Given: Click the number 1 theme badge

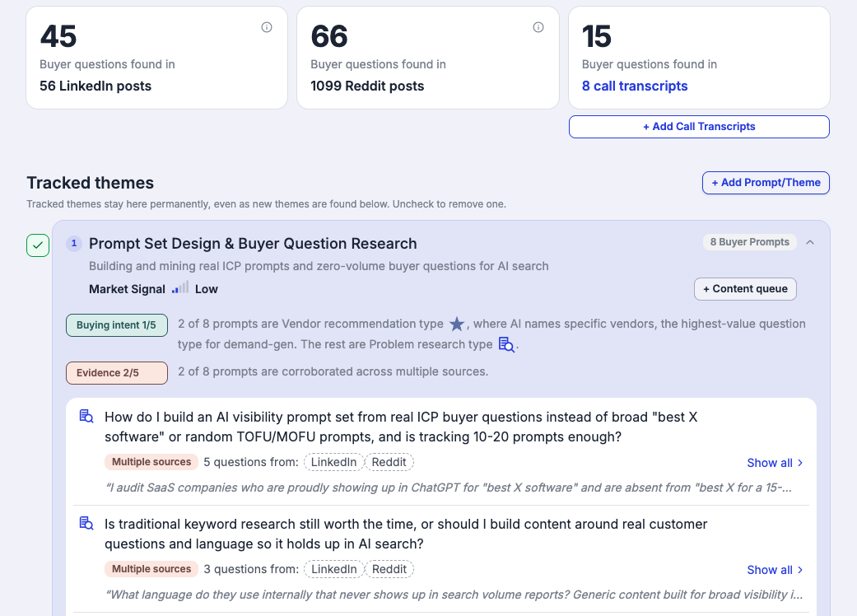Looking at the screenshot, I should [74, 243].
